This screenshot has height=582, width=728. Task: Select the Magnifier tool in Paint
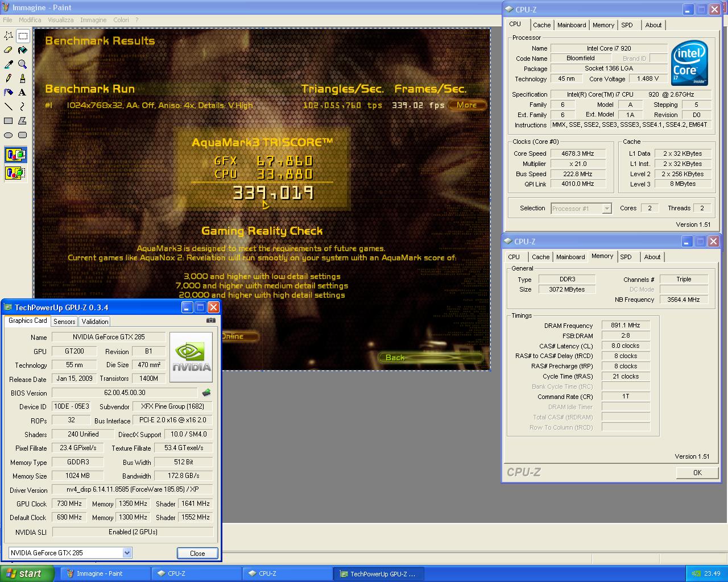(23, 64)
